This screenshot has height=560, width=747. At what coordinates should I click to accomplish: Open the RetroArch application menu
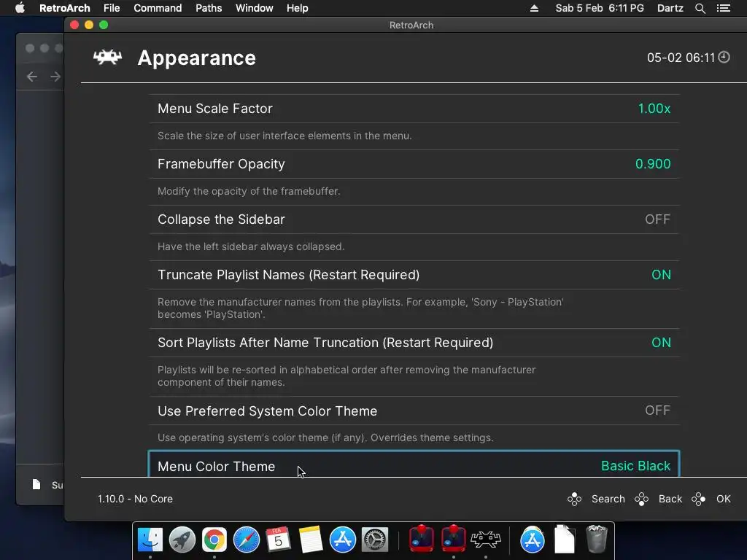pyautogui.click(x=65, y=8)
